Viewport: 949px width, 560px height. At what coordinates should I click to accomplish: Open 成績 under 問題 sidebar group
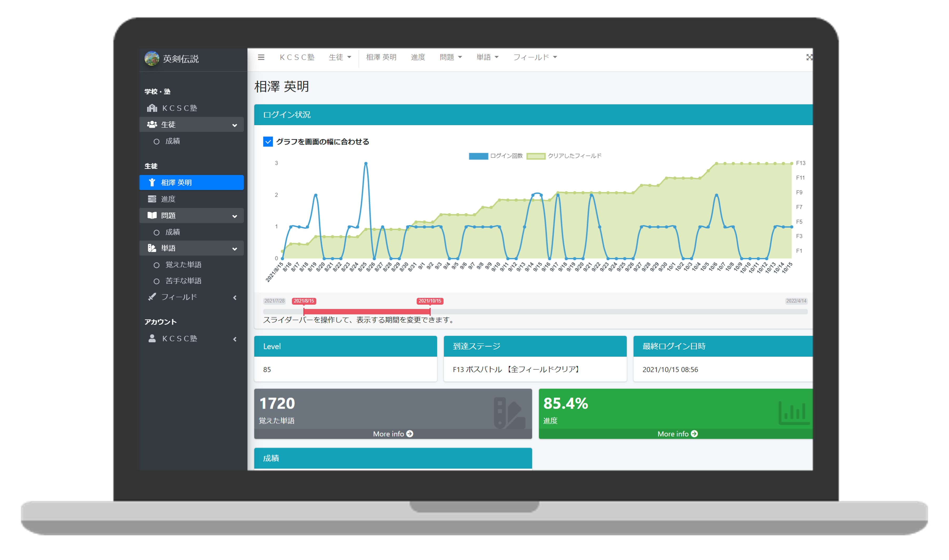tap(192, 232)
